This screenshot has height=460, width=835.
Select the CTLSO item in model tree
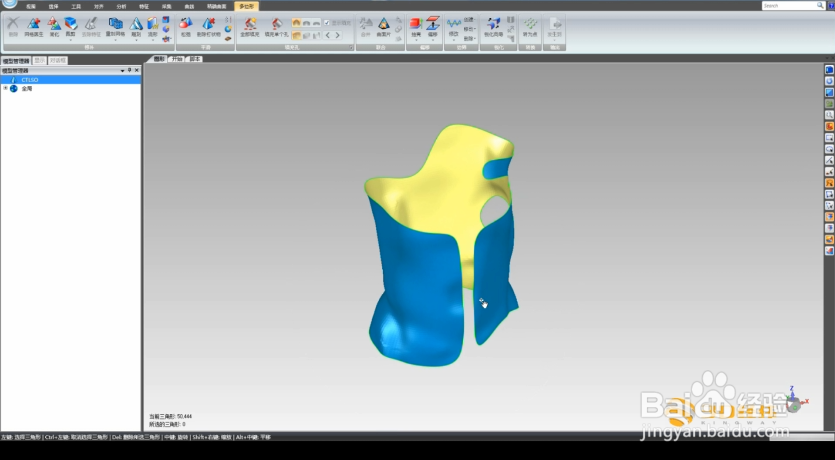tap(70, 80)
